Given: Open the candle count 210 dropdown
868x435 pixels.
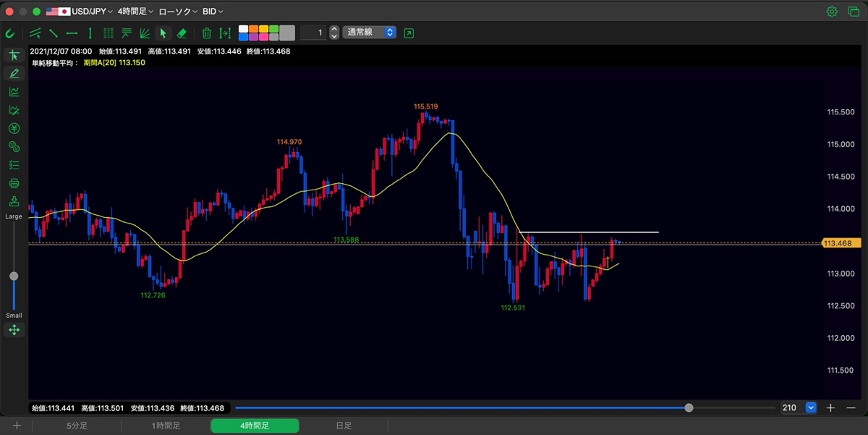Looking at the screenshot, I should click(811, 407).
